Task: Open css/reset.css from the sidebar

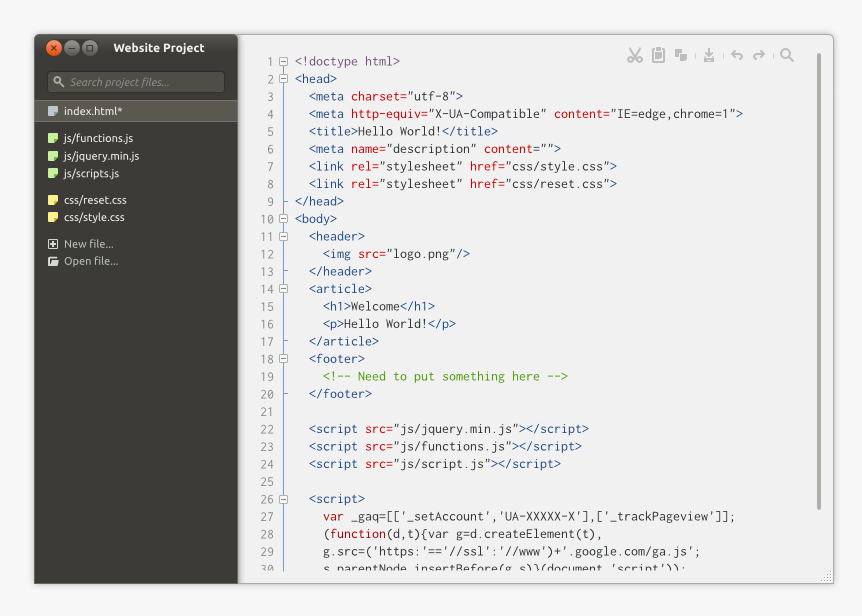Action: click(x=95, y=200)
